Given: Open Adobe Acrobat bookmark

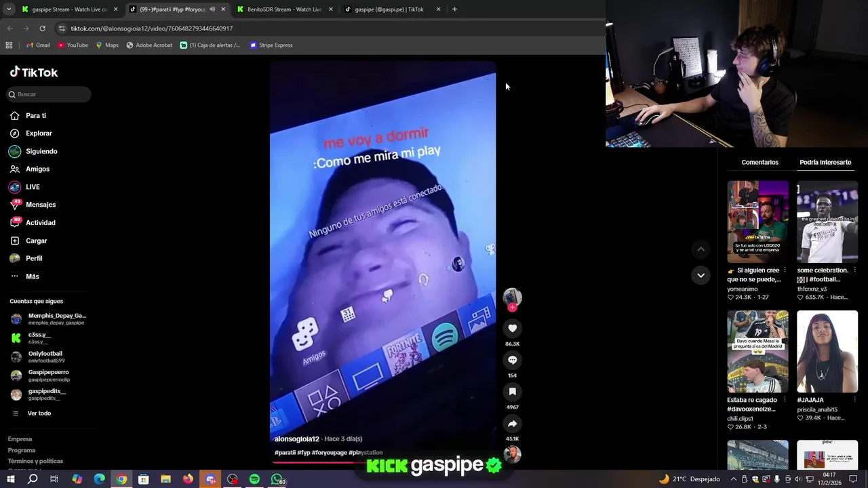Looking at the screenshot, I should point(149,45).
